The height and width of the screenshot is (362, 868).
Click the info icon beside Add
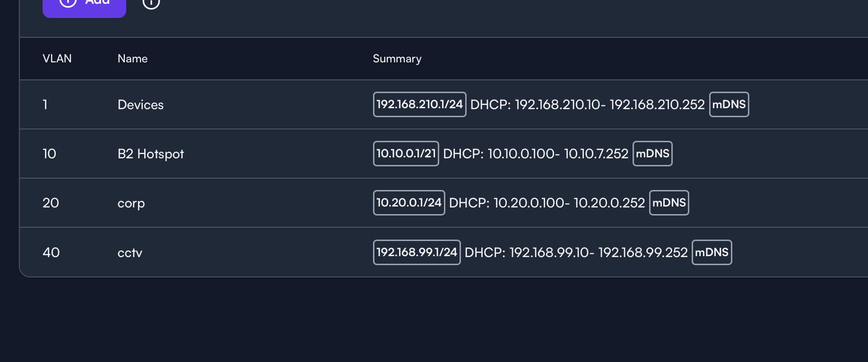(151, 4)
